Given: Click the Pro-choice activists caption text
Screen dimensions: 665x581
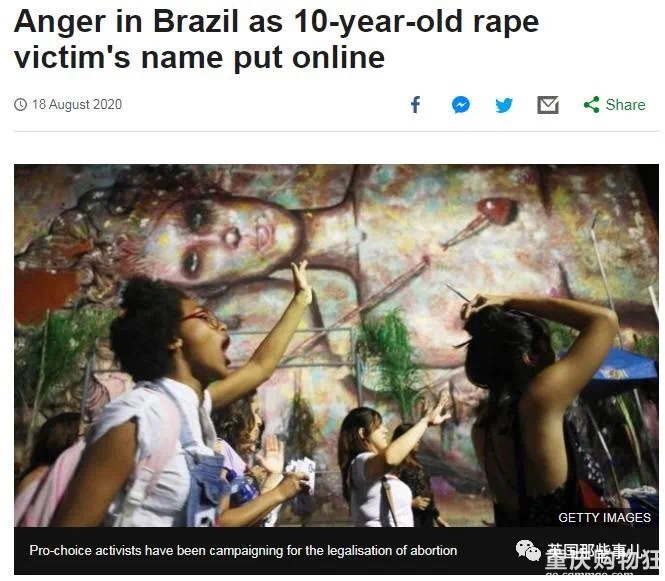Looking at the screenshot, I should [x=243, y=550].
